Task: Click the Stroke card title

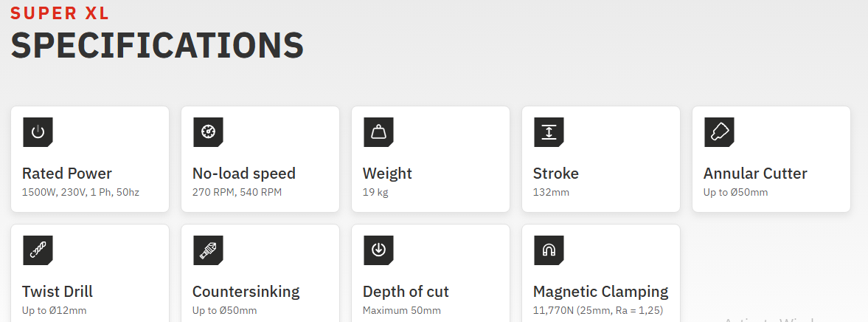Action: [556, 174]
